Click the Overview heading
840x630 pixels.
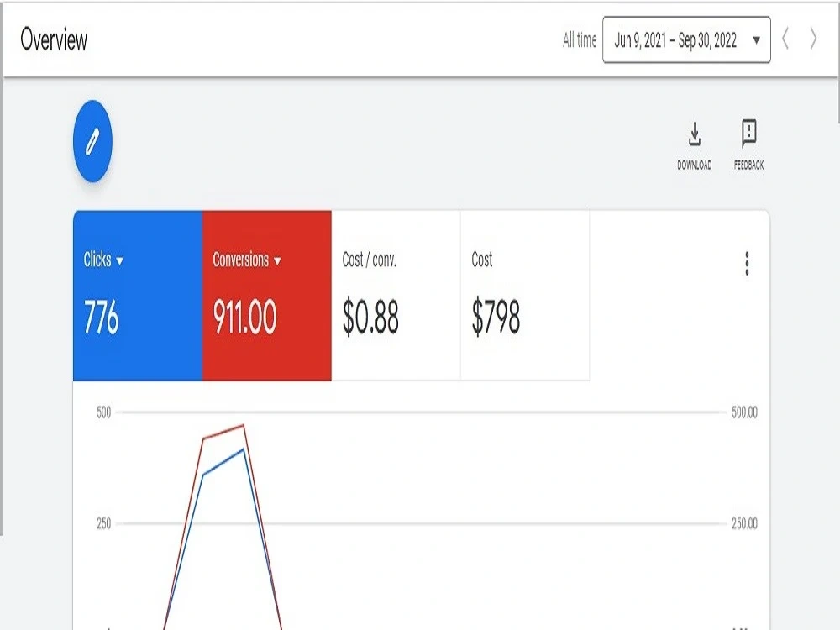(x=54, y=39)
